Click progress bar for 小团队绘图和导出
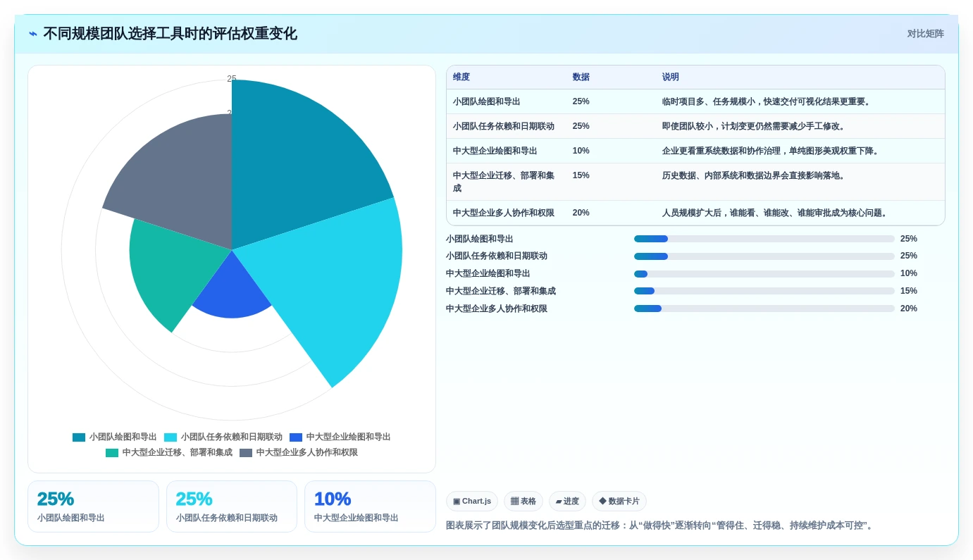This screenshot has height=560, width=973. click(764, 239)
